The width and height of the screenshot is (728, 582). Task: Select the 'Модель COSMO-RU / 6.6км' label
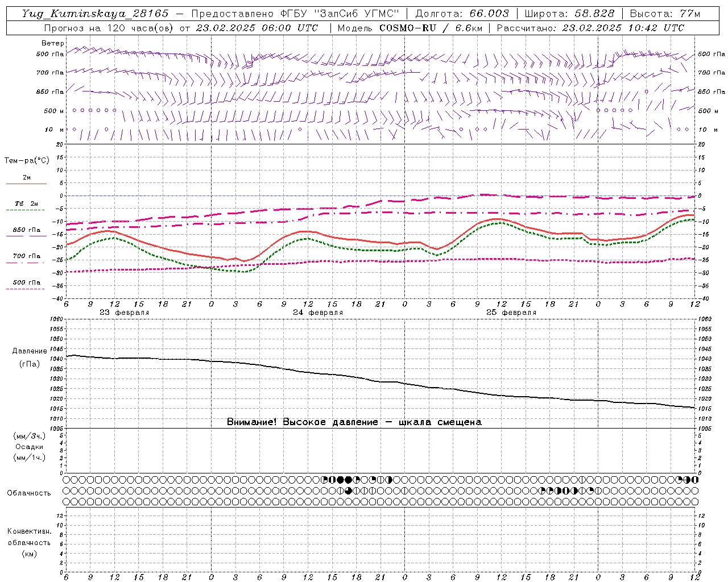coord(409,28)
